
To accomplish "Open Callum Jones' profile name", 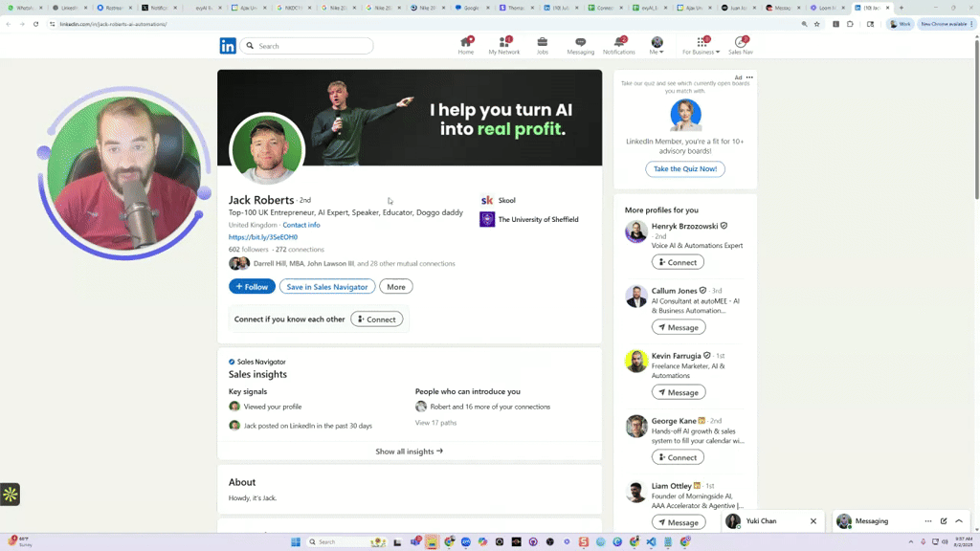I will (674, 291).
